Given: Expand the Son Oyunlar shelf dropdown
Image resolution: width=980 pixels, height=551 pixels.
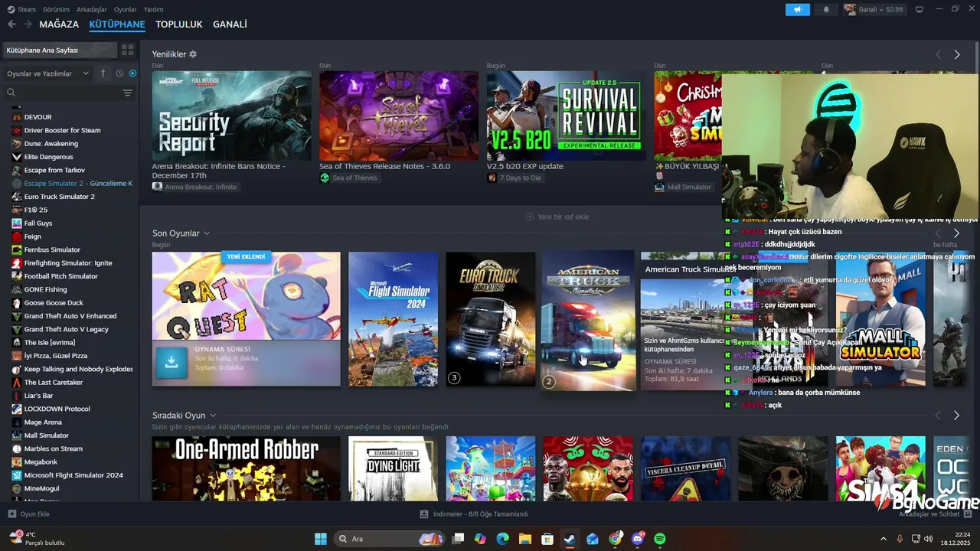Looking at the screenshot, I should point(207,233).
